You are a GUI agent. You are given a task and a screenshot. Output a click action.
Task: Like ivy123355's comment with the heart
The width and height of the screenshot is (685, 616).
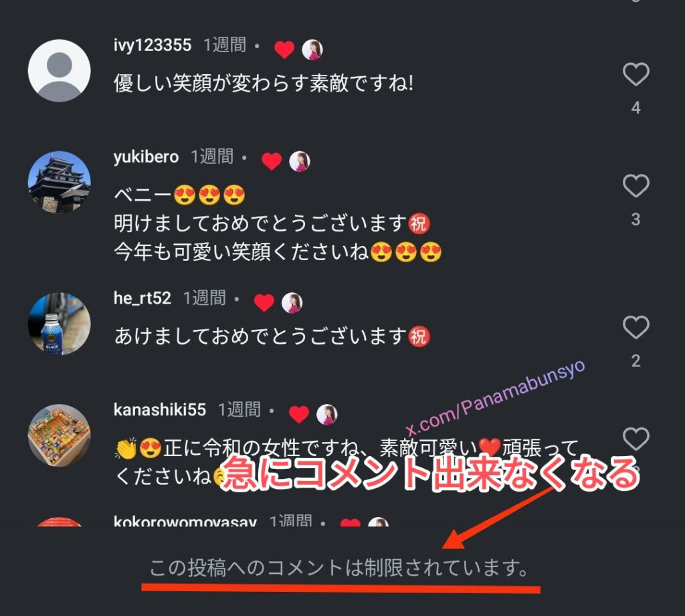pos(635,74)
